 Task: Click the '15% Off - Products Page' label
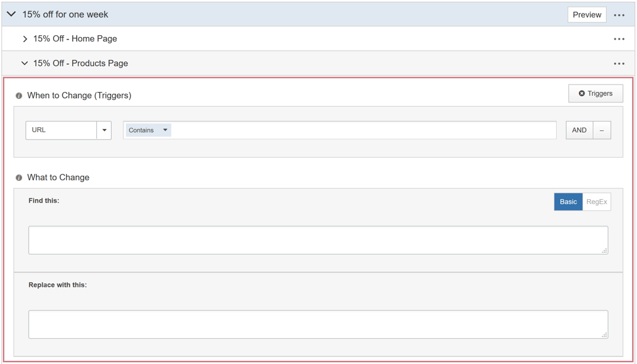click(80, 64)
